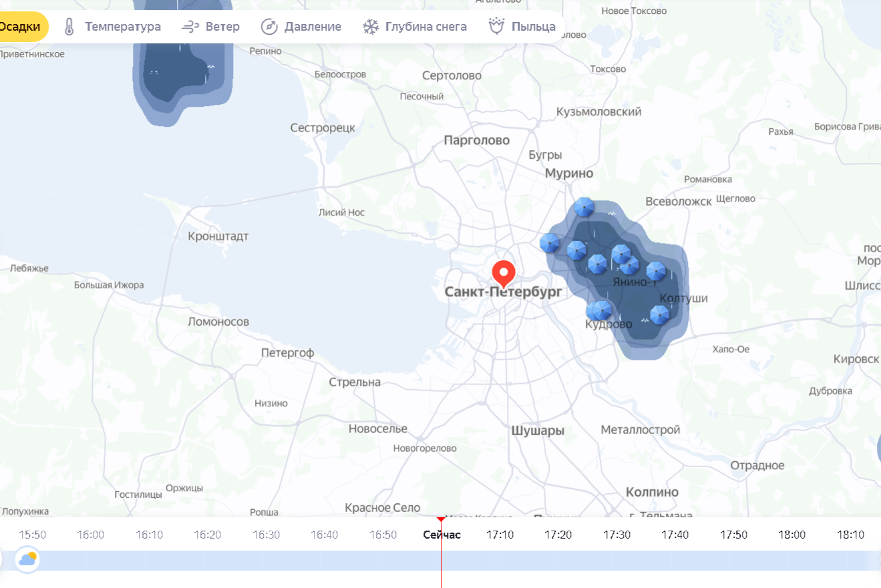Click the snowflake icon for Глубина снега
The image size is (881, 588).
click(370, 27)
